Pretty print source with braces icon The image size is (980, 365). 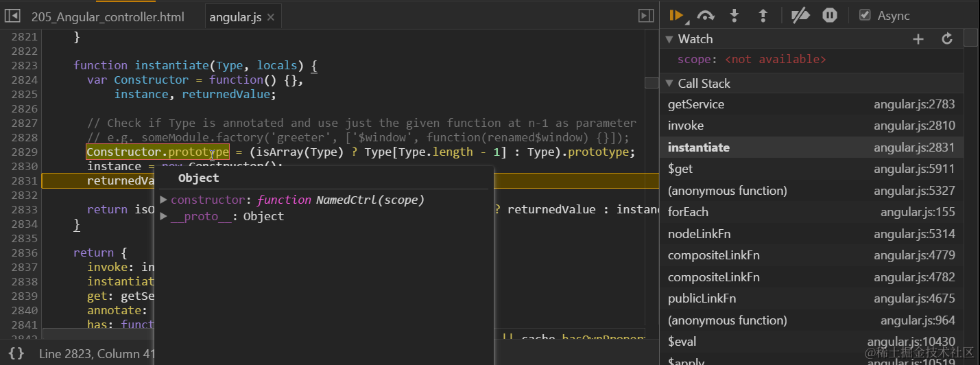pos(16,353)
